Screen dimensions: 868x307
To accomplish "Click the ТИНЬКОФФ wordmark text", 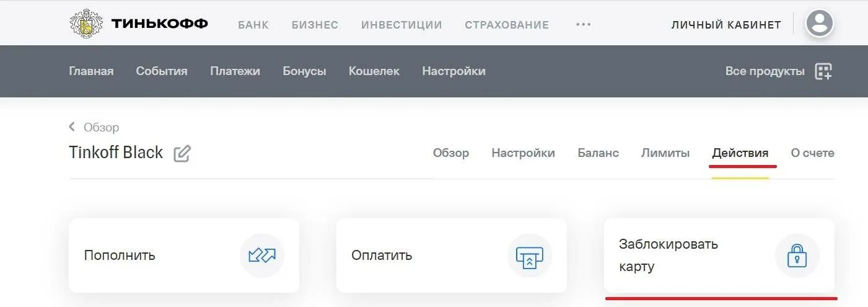I will [x=160, y=24].
